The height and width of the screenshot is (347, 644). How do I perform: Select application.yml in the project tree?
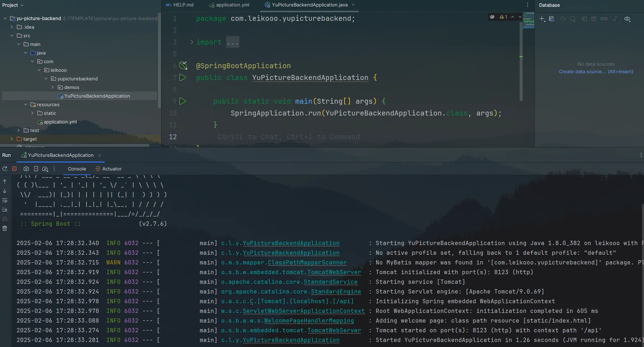60,122
